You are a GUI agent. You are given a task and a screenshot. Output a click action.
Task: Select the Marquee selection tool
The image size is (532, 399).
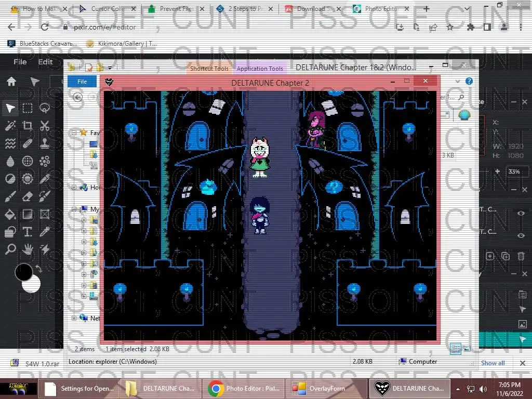tap(28, 108)
